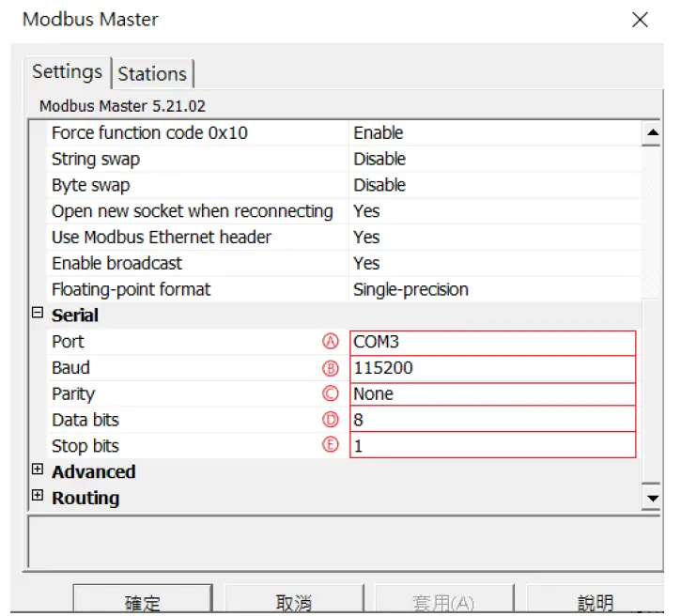This screenshot has width=681, height=616.
Task: Select the Use Modbus Ethernet header label
Action: (162, 238)
